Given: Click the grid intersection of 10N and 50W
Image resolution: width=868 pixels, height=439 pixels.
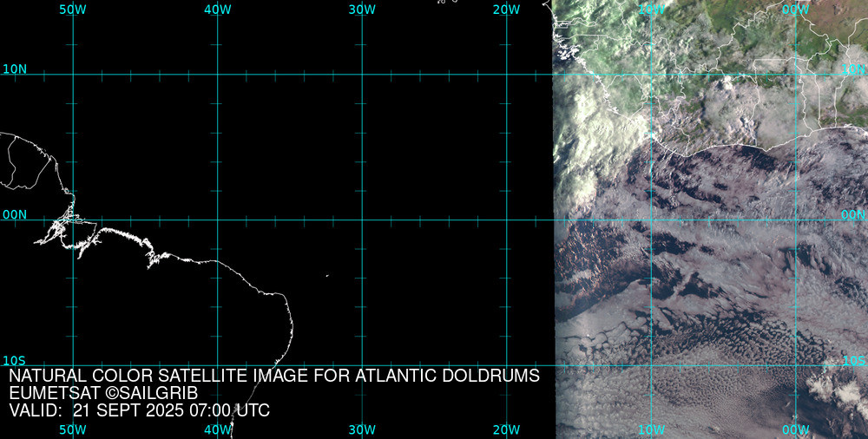Looking at the screenshot, I should click(73, 75).
